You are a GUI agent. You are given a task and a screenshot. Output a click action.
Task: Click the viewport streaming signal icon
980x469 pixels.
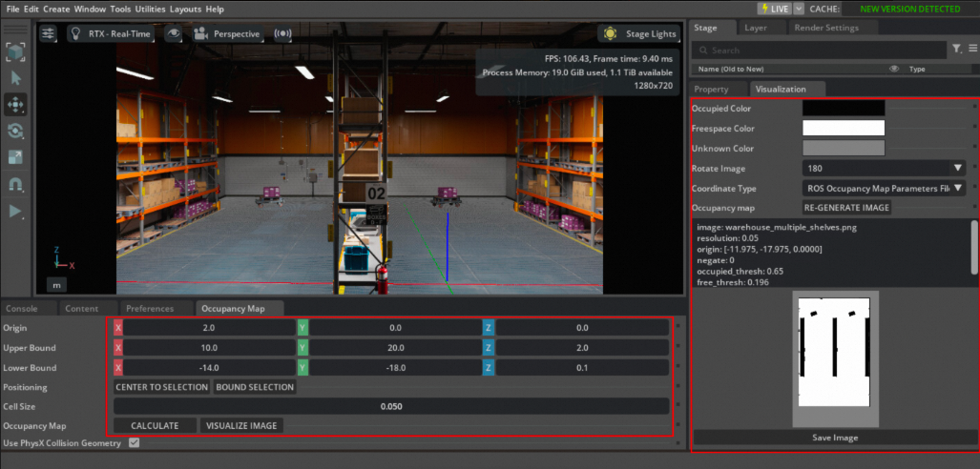(282, 33)
